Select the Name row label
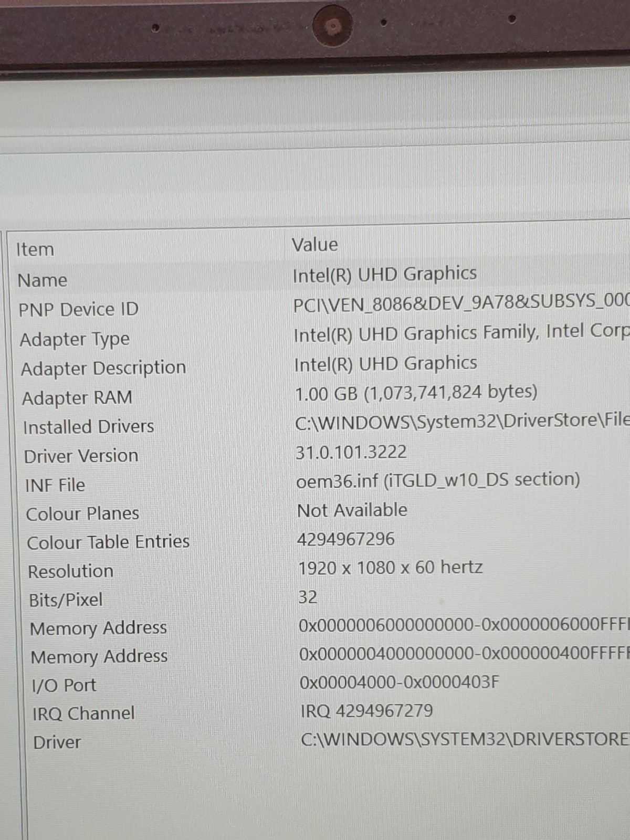Image resolution: width=630 pixels, height=840 pixels. click(x=43, y=280)
